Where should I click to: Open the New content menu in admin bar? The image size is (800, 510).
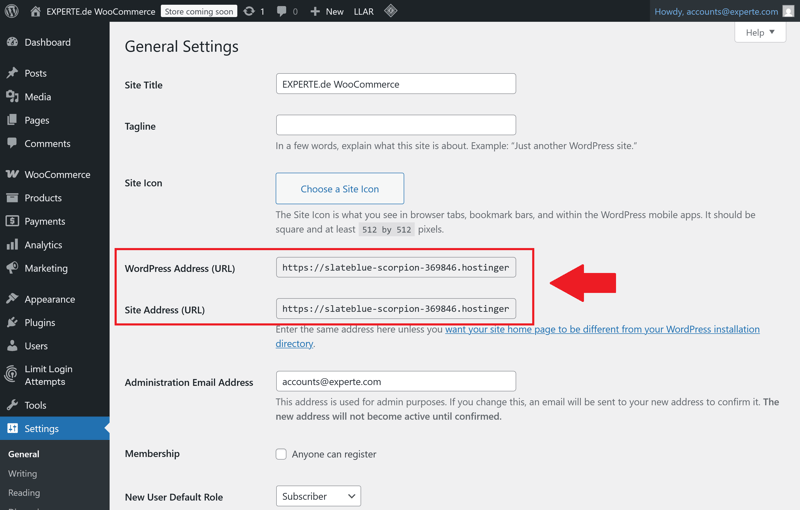click(x=326, y=11)
